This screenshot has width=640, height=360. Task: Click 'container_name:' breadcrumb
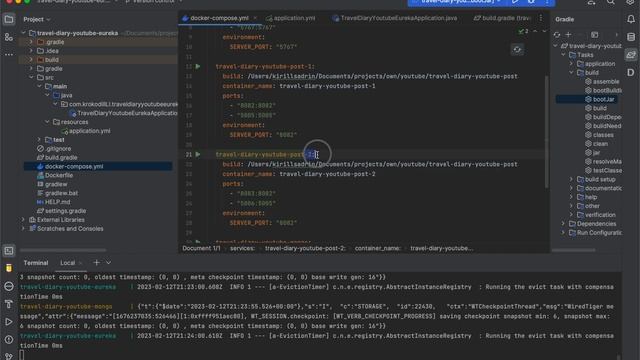click(x=378, y=248)
